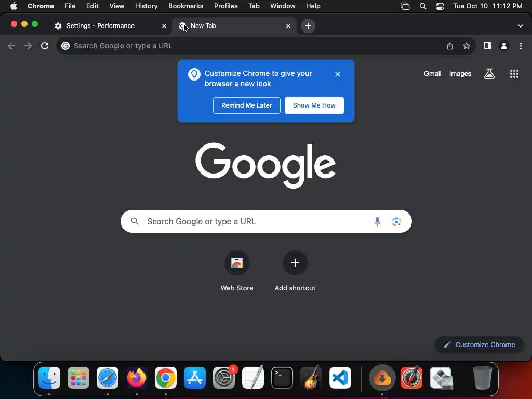Search by image with Google Lens icon

point(396,221)
